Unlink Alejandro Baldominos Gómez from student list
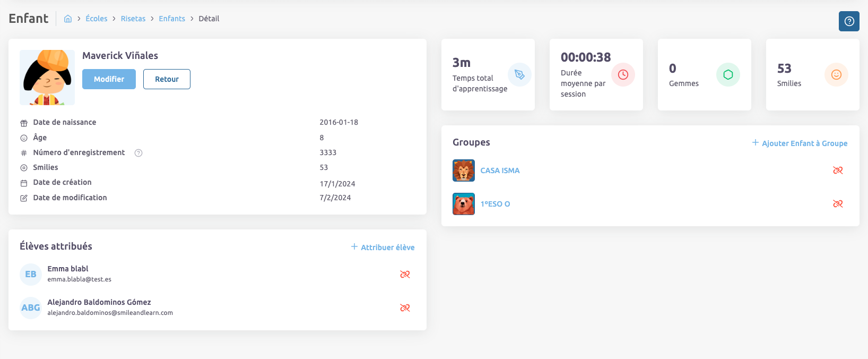 [405, 307]
